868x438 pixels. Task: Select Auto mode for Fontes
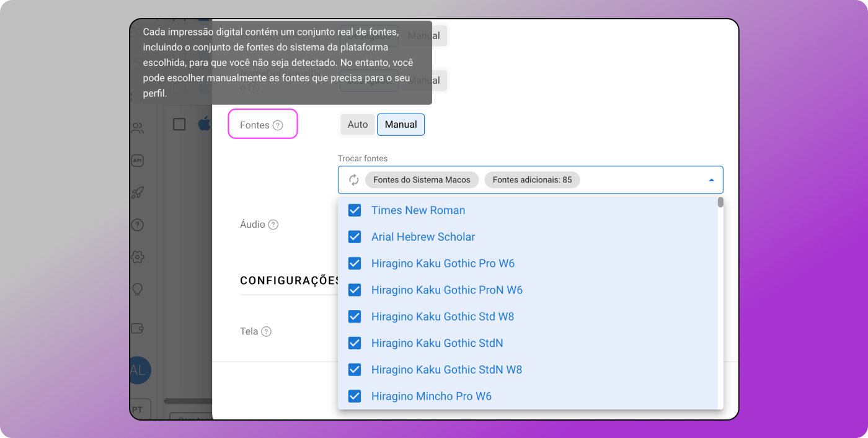(x=358, y=125)
